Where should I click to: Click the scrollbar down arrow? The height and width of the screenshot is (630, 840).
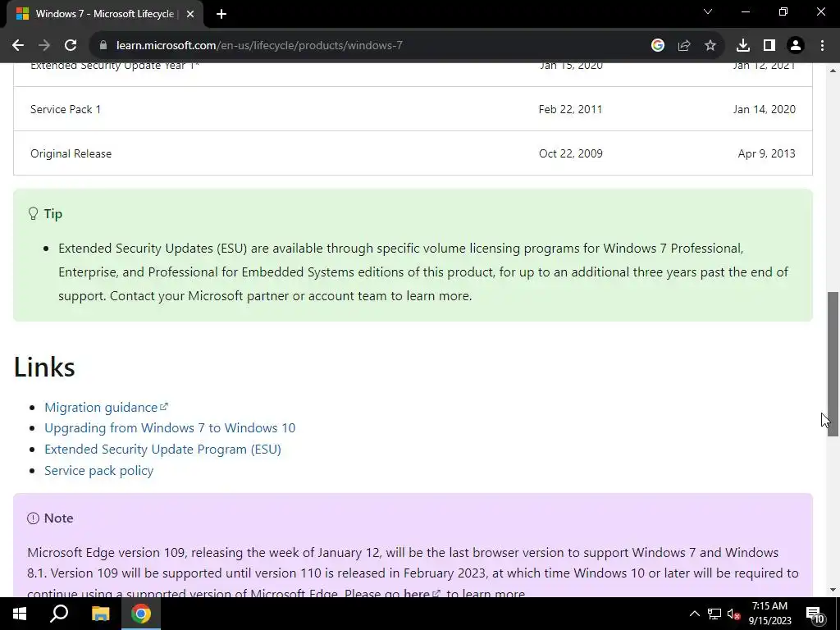click(x=833, y=590)
